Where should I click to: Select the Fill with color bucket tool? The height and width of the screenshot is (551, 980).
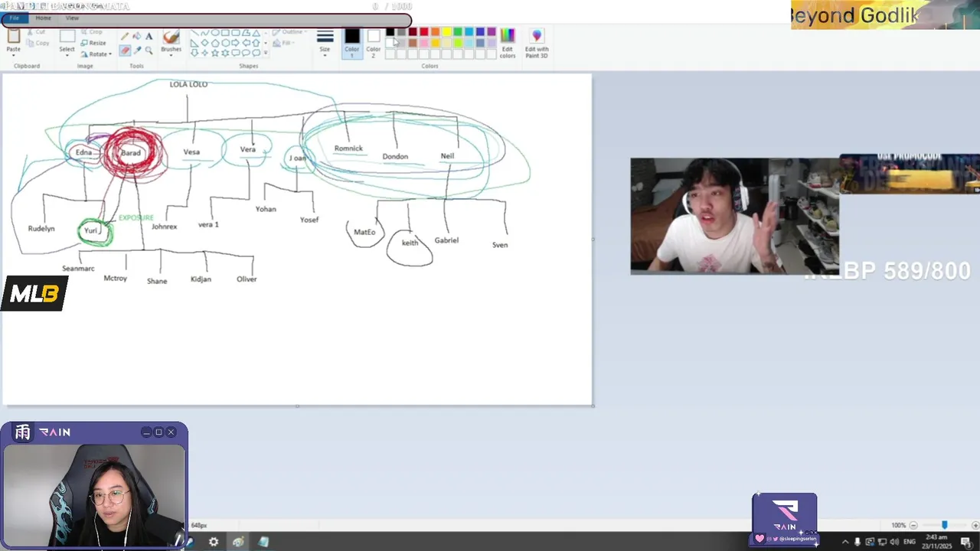136,37
